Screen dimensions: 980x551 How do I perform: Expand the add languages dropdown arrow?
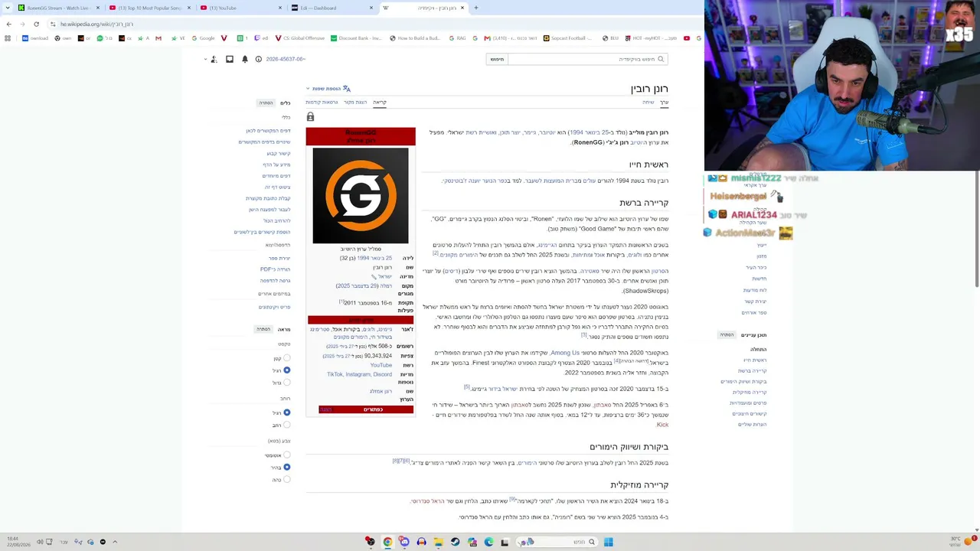(308, 89)
